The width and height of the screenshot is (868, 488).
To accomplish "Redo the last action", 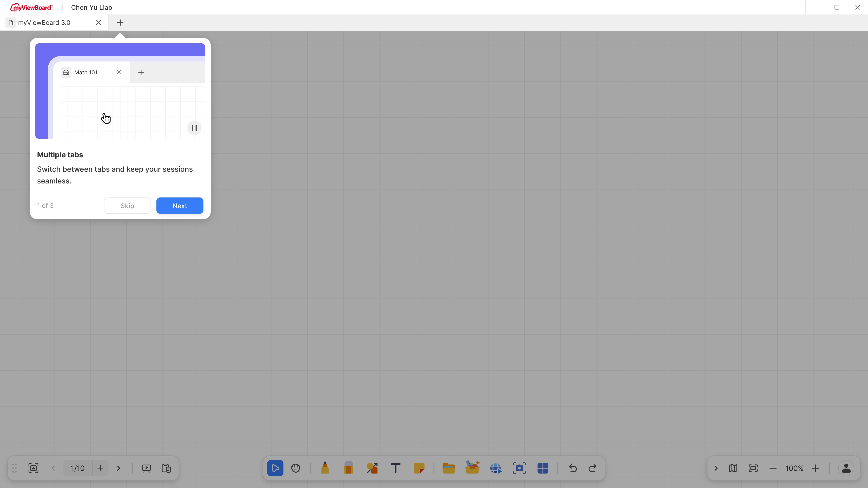I will pos(592,468).
